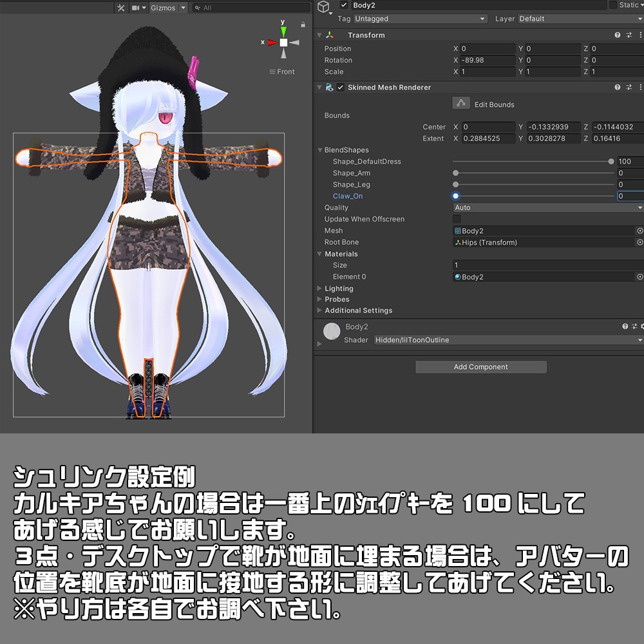Expand the Lighting section
This screenshot has width=644, height=644.
pyautogui.click(x=319, y=289)
